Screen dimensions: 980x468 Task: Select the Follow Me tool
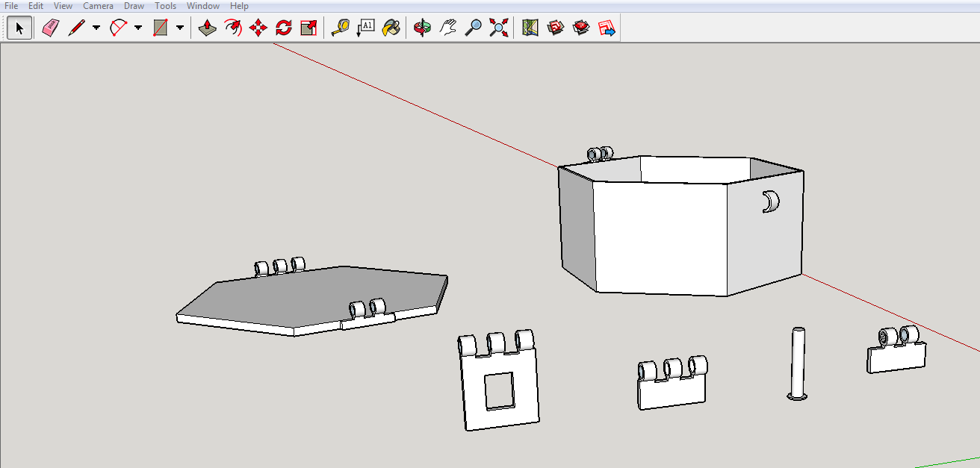pyautogui.click(x=232, y=28)
